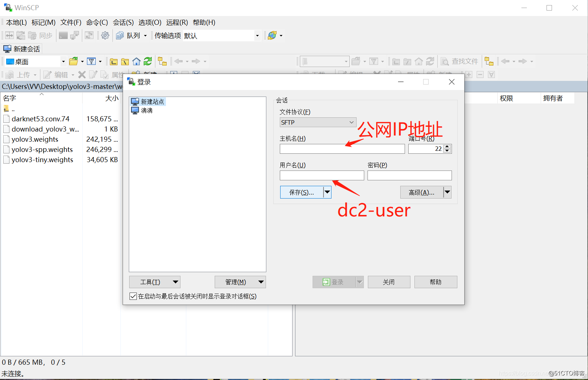
Task: Open the 命令(C) menu
Action: [x=97, y=23]
